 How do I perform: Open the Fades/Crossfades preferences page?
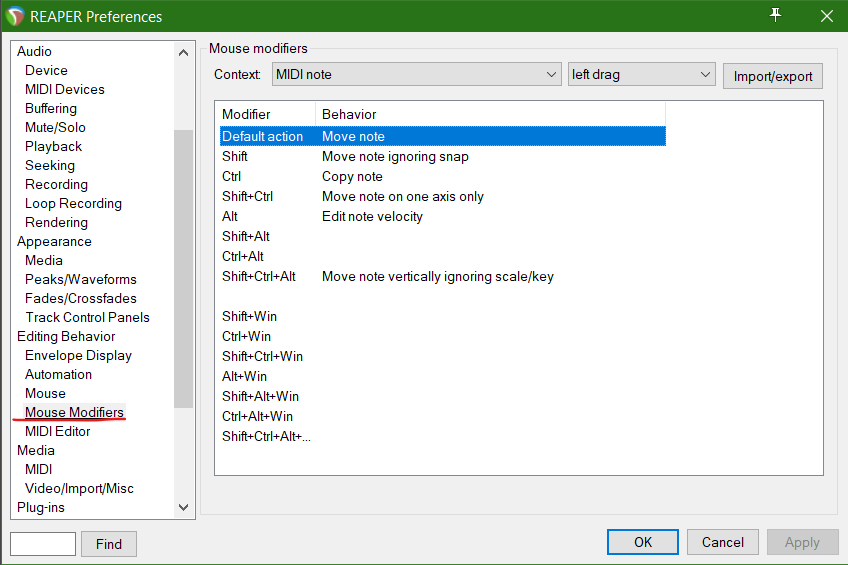(81, 298)
